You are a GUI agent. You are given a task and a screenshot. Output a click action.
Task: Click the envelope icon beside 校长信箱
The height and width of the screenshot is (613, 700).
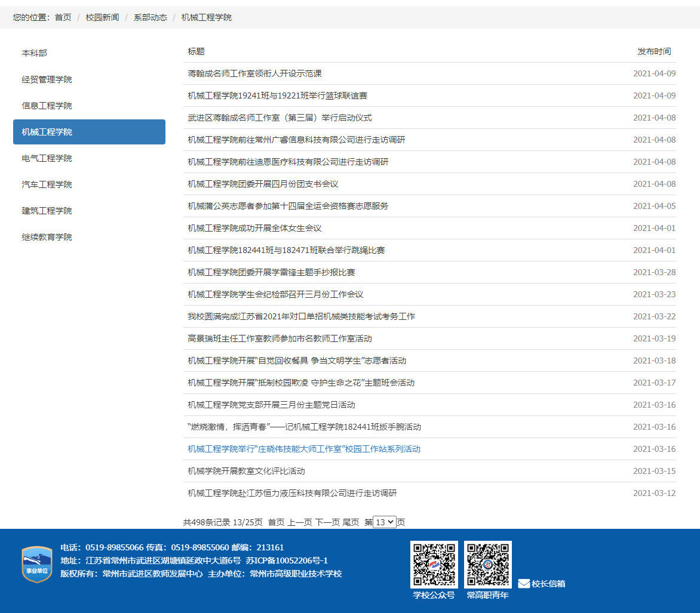(524, 584)
